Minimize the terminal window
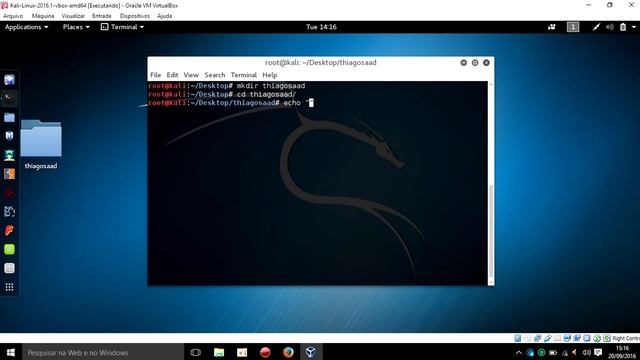 (464, 62)
